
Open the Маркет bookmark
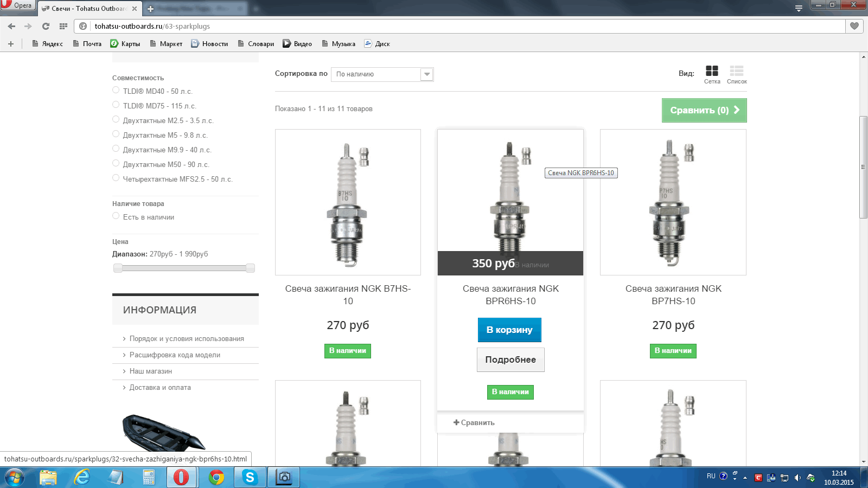(166, 44)
